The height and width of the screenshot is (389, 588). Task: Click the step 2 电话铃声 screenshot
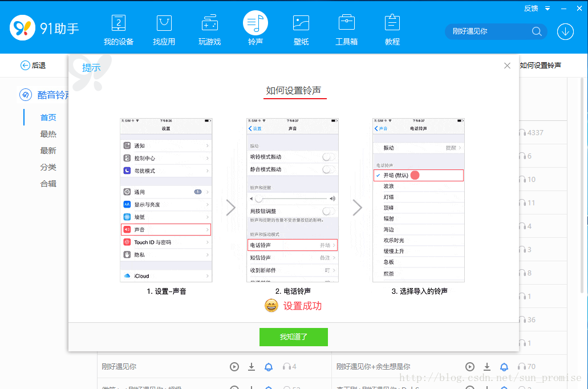292,200
